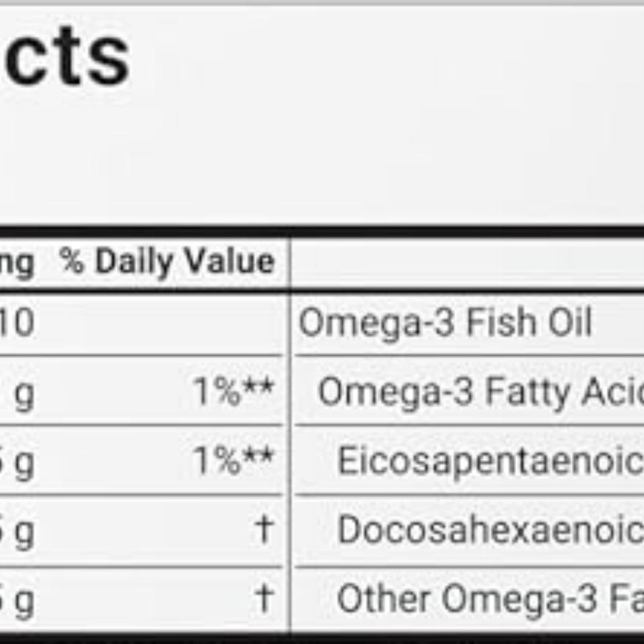Click the "g" unit in the Omega-3 Fatty Acids row
Image resolution: width=644 pixels, height=644 pixels.
24,396
